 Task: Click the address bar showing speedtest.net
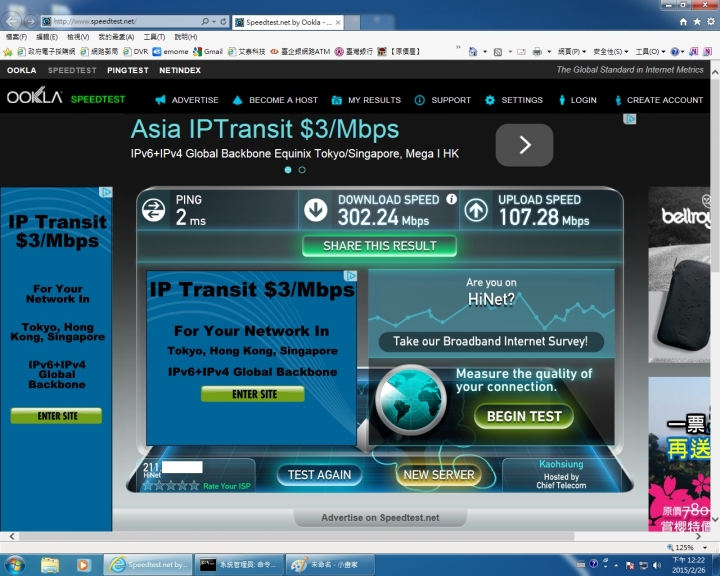[121, 21]
